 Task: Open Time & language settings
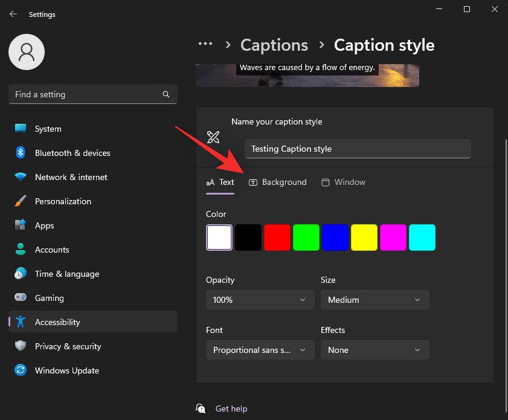click(20, 274)
